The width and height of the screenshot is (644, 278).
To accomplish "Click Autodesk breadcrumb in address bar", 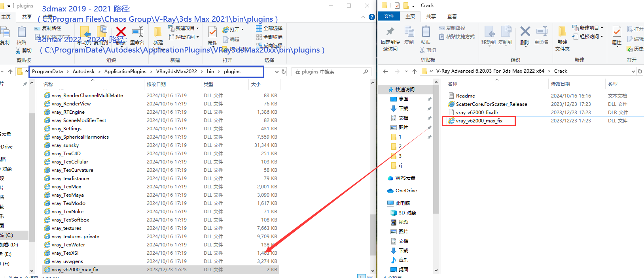I will (x=83, y=71).
